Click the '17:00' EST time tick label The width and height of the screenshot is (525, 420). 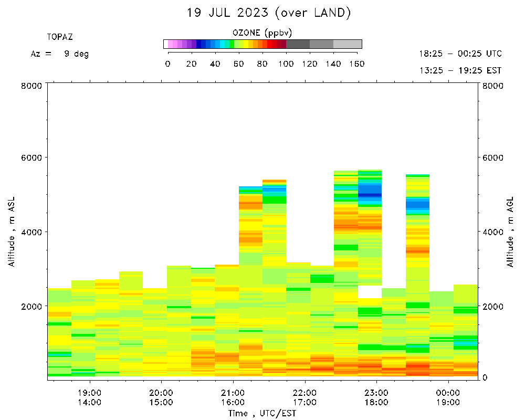304,402
